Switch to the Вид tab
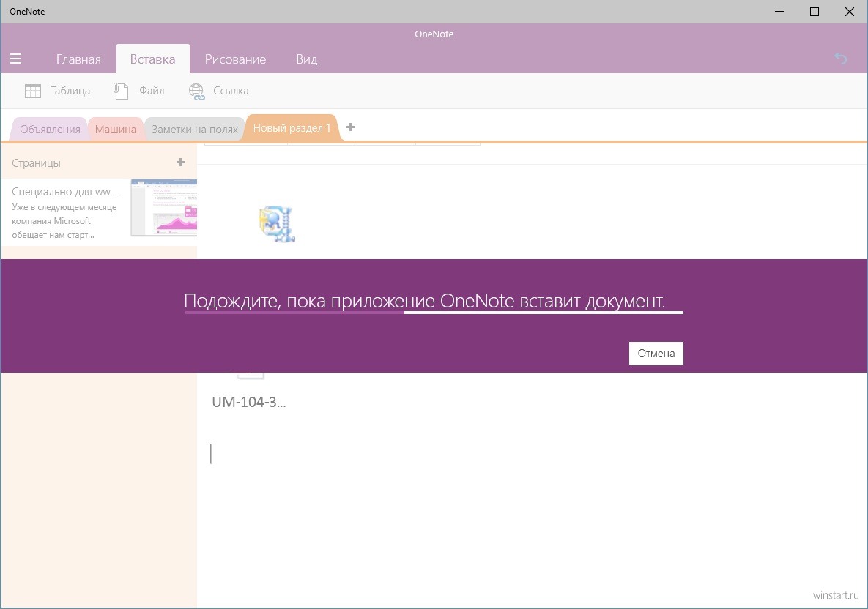The height and width of the screenshot is (609, 868). point(307,59)
